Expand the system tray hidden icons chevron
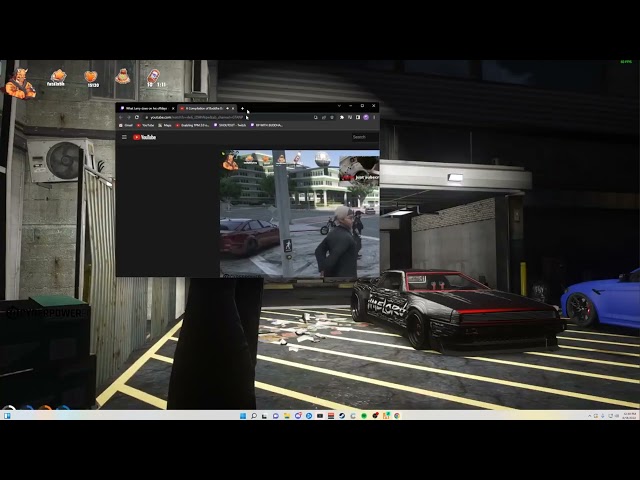 pos(589,416)
